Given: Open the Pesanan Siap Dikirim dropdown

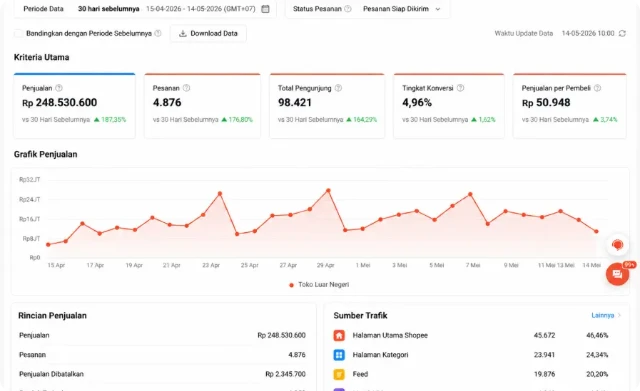Looking at the screenshot, I should (402, 9).
